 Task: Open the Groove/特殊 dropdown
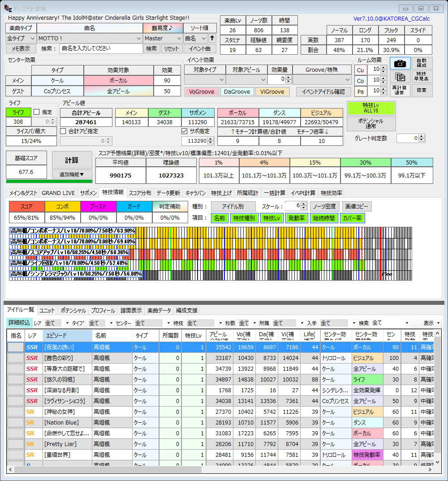tap(322, 80)
